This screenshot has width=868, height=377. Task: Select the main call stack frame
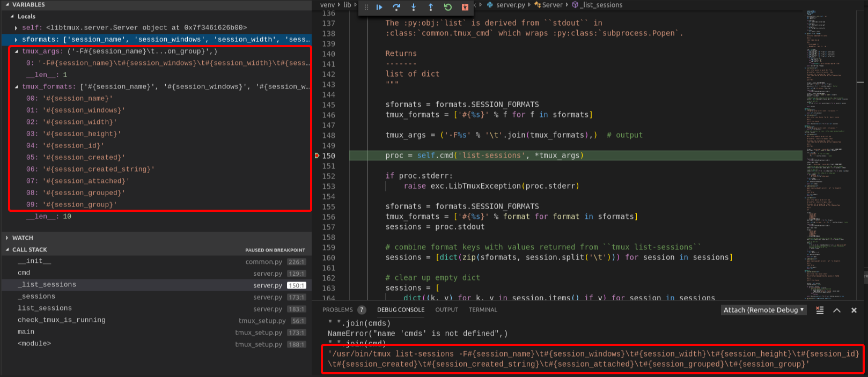[156, 332]
